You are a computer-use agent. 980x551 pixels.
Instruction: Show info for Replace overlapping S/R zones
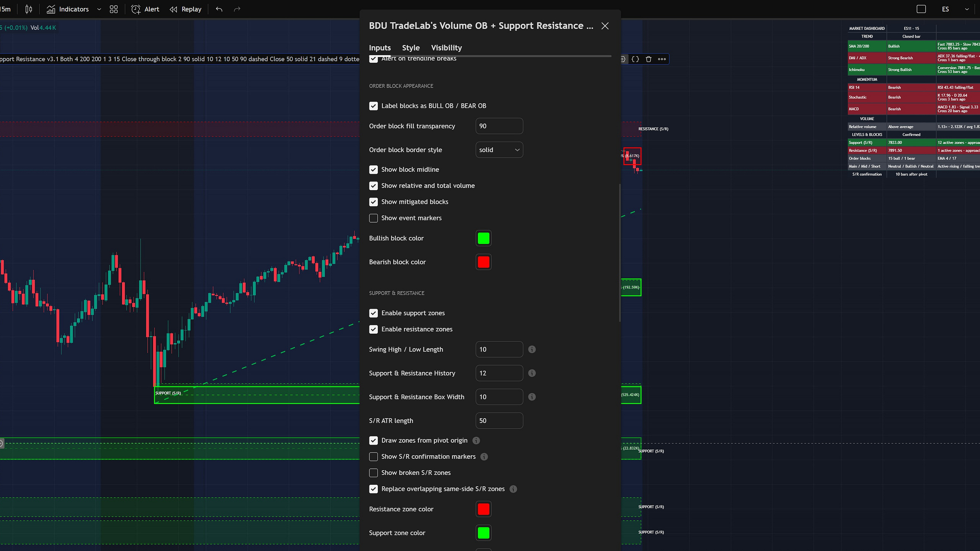pyautogui.click(x=513, y=489)
